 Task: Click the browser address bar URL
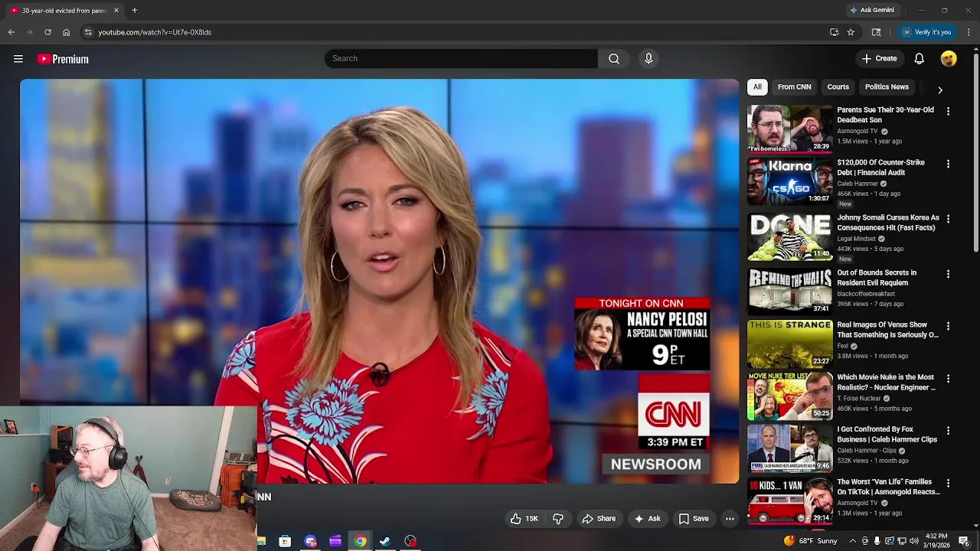tap(155, 32)
